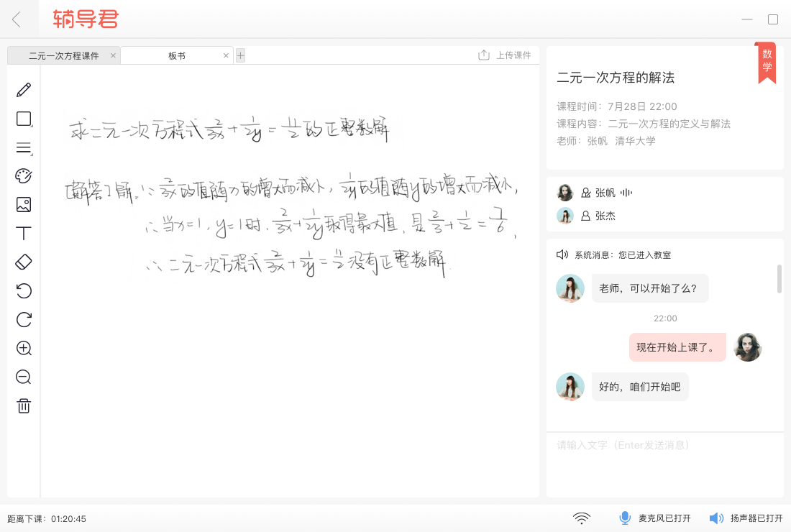Zoom in on the whiteboard

coord(23,348)
